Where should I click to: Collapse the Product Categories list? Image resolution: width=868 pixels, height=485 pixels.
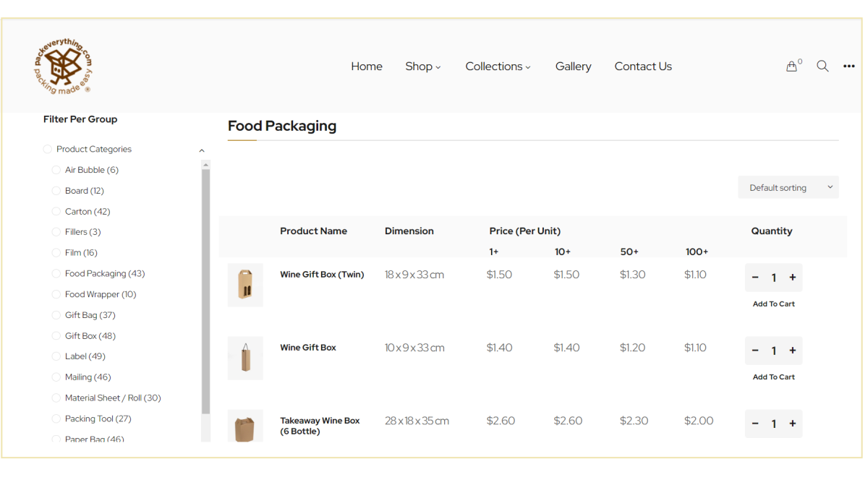point(202,150)
